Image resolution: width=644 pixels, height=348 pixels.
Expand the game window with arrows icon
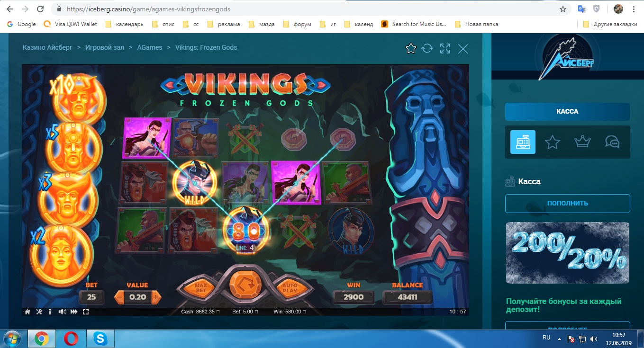pyautogui.click(x=445, y=48)
